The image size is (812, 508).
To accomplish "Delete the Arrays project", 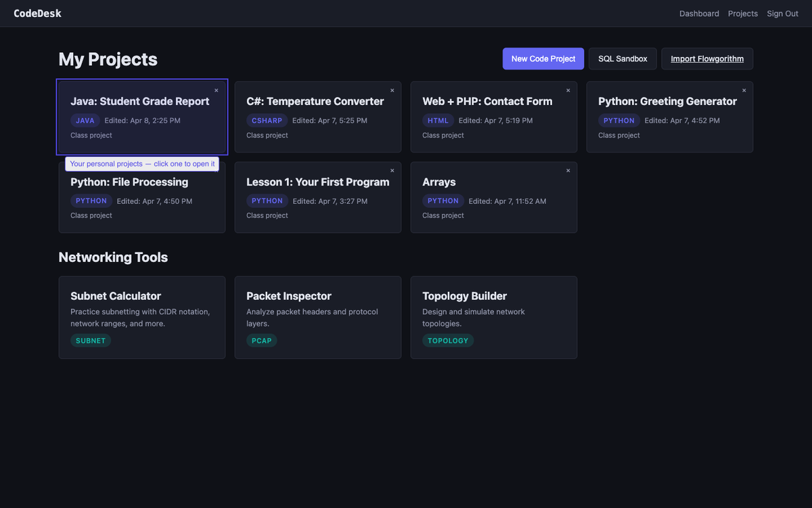I will 568,170.
